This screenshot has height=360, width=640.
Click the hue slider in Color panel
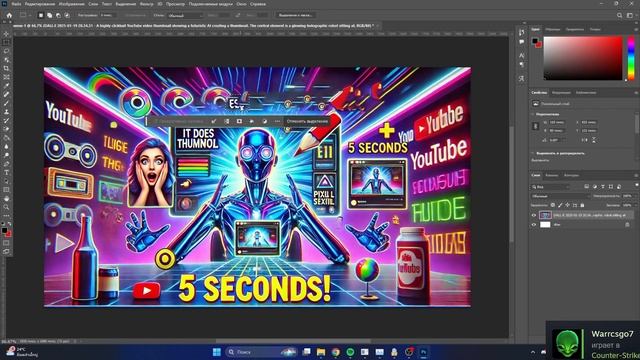[x=631, y=58]
